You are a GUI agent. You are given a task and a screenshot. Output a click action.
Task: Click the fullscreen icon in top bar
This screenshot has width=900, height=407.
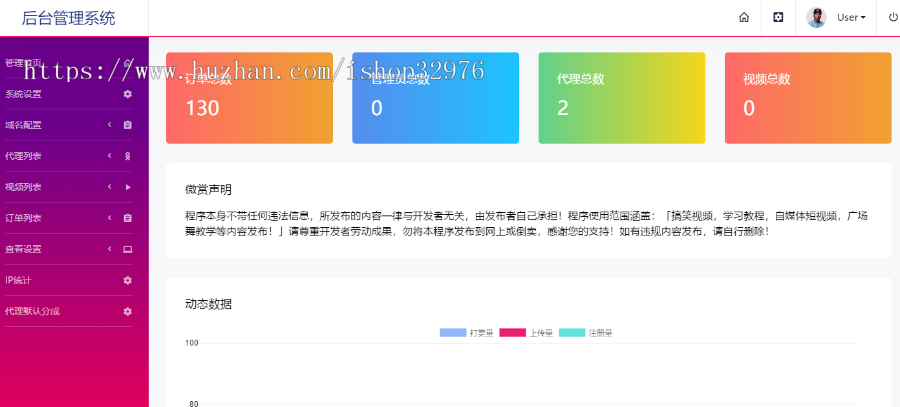coord(778,17)
